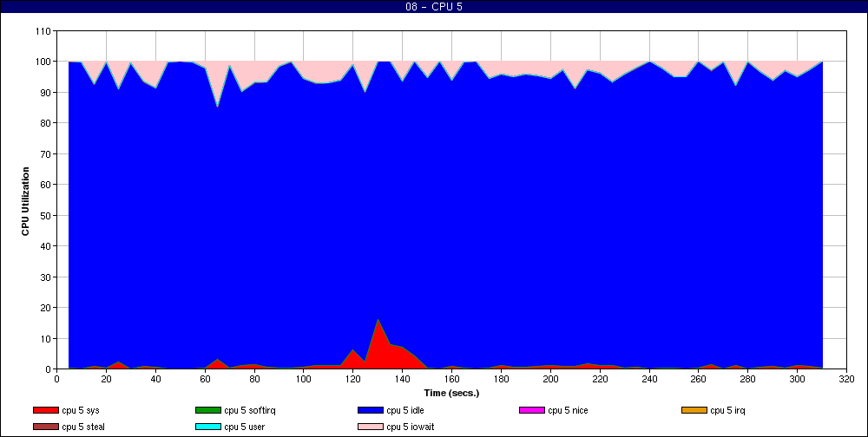The image size is (868, 437).
Task: Click the cyan cpu 5 user legend swatch
Action: pyautogui.click(x=208, y=427)
